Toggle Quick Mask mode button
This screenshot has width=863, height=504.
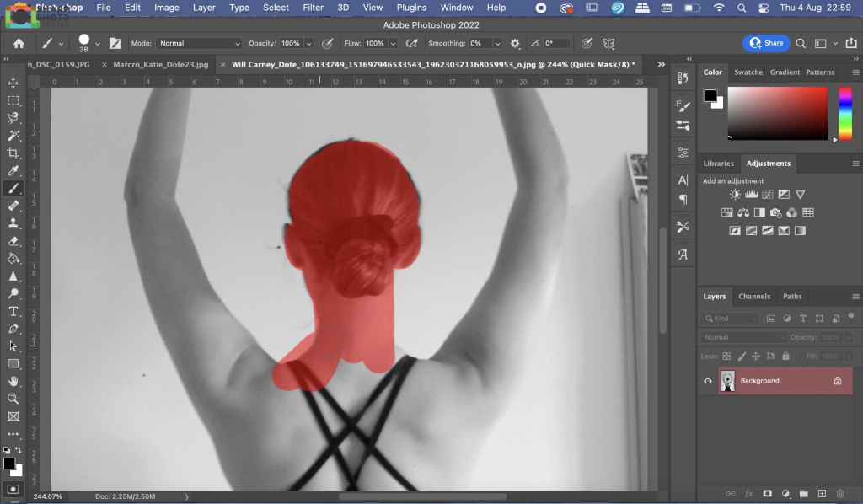(13, 488)
